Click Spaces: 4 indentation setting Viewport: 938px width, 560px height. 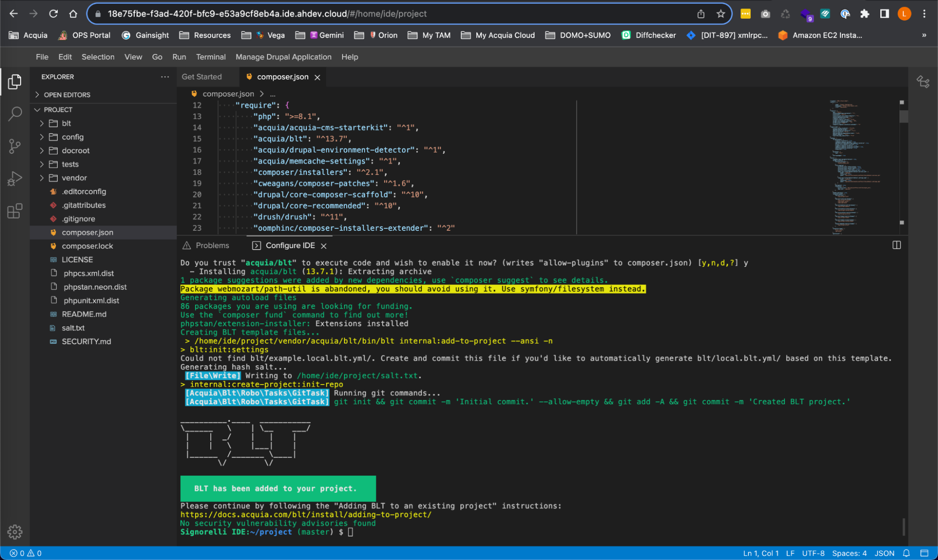[x=849, y=553]
